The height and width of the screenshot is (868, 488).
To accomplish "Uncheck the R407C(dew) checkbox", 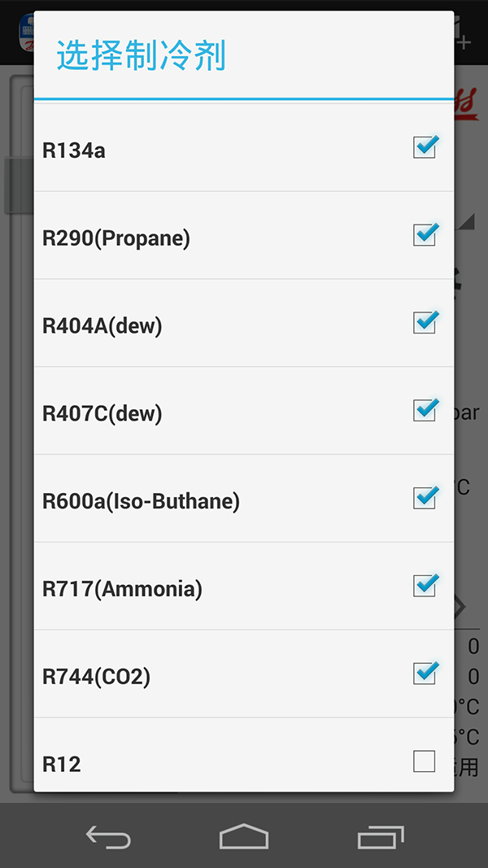I will tap(425, 410).
